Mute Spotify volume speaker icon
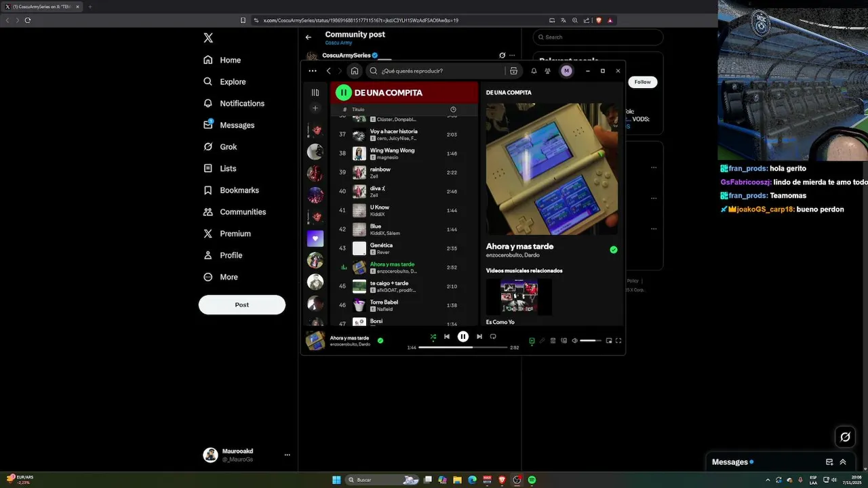This screenshot has height=488, width=868. coord(574,340)
